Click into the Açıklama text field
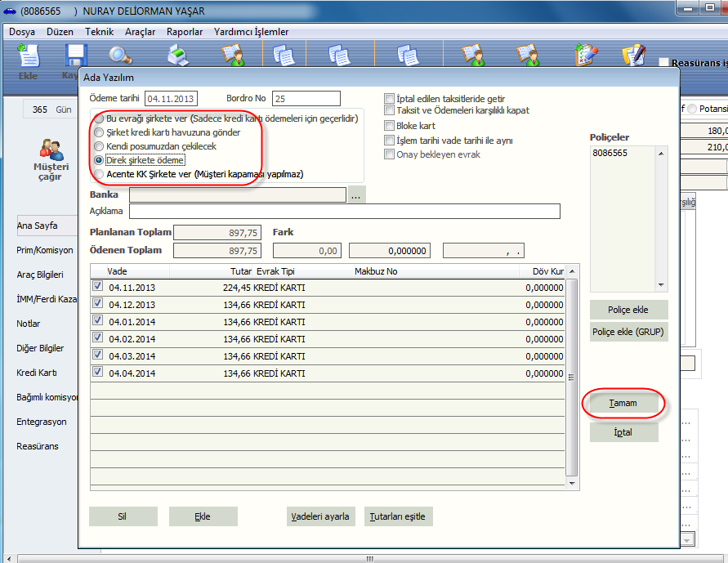The image size is (728, 563). tap(344, 212)
